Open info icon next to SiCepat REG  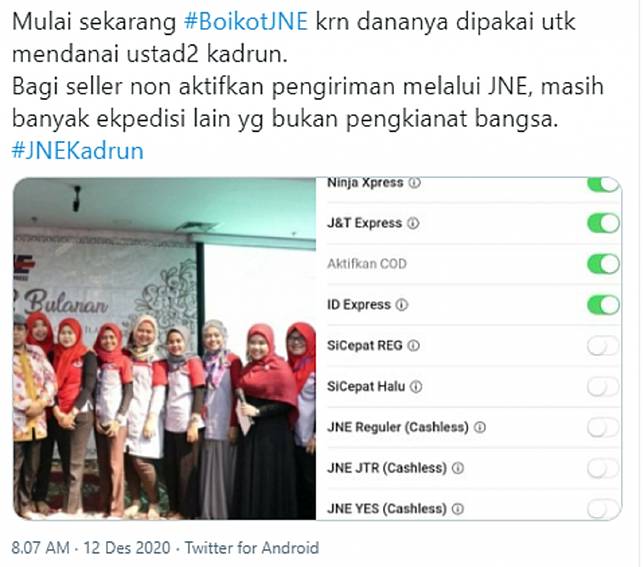(414, 346)
